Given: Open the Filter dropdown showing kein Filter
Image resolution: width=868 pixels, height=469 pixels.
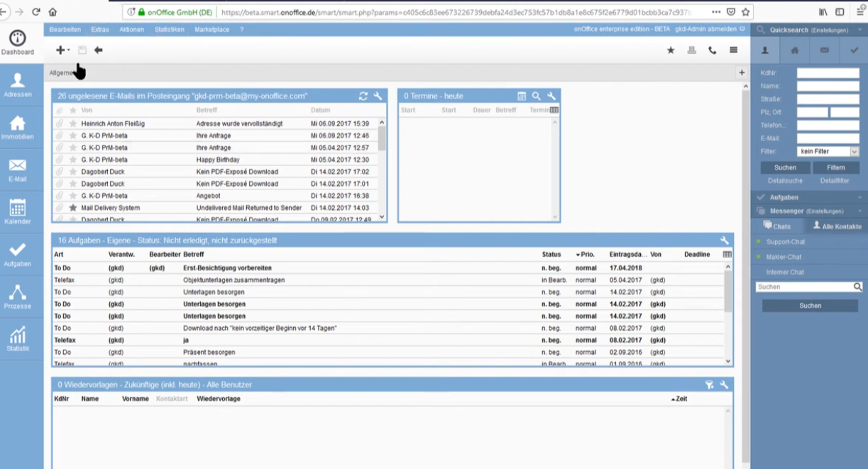Looking at the screenshot, I should tap(828, 151).
